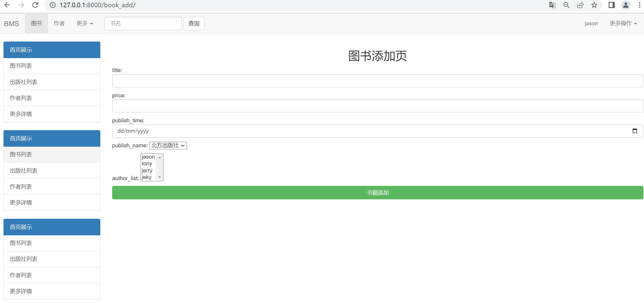Open the zoom magnifier icon in address bar
644x303 pixels.
coord(566,5)
